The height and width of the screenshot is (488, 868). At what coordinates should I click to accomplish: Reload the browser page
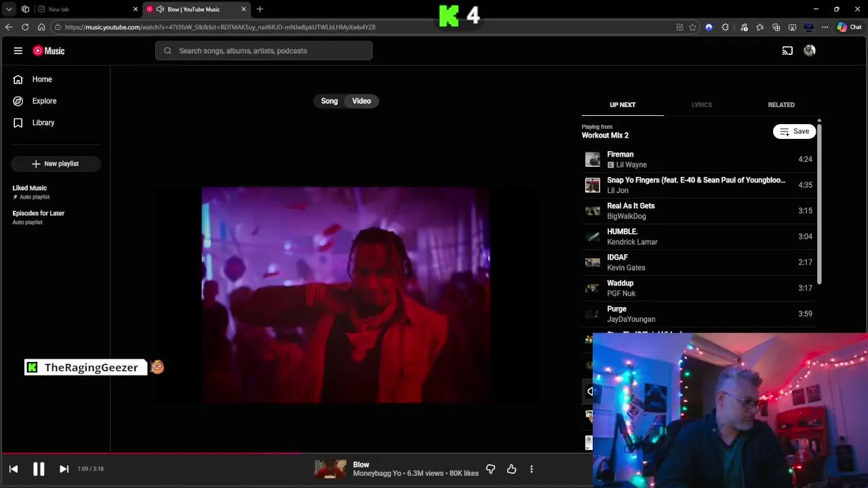pyautogui.click(x=25, y=27)
